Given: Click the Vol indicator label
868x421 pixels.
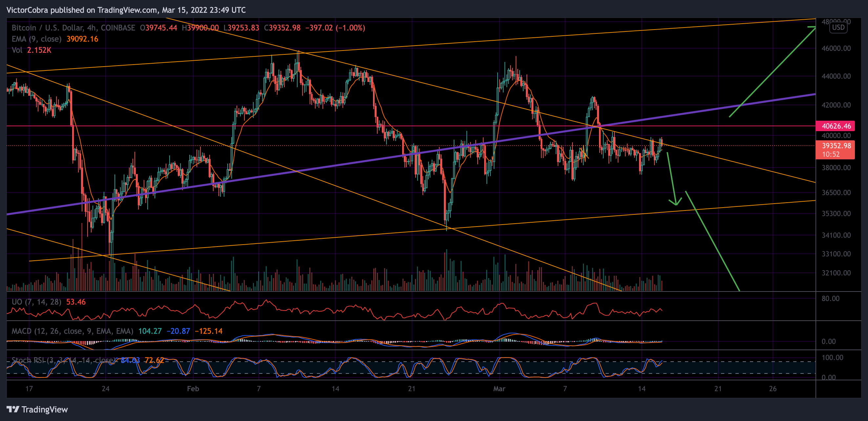Looking at the screenshot, I should (x=17, y=50).
